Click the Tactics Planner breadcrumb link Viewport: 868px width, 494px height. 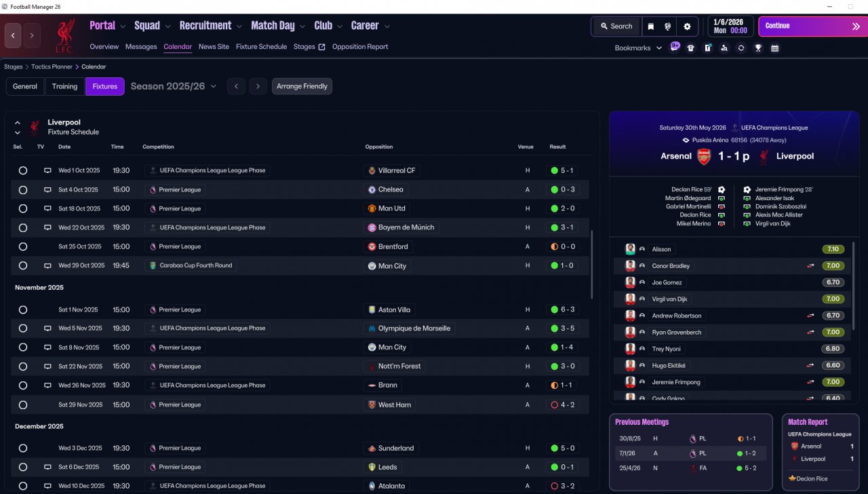click(x=53, y=66)
